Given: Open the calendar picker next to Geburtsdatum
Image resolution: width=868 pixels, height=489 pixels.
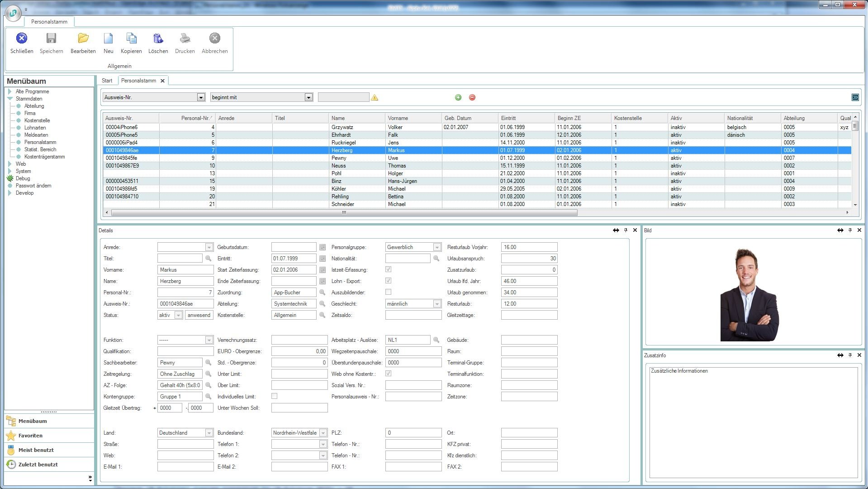Looking at the screenshot, I should point(323,247).
